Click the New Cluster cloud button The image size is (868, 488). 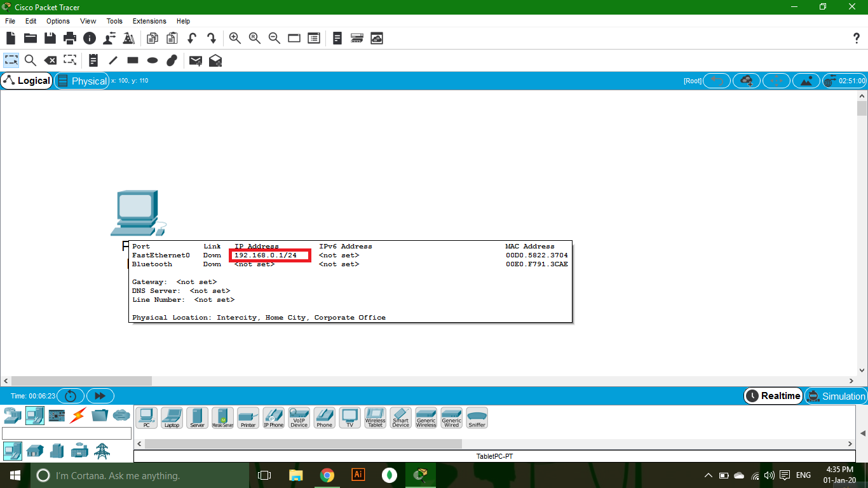tap(747, 81)
